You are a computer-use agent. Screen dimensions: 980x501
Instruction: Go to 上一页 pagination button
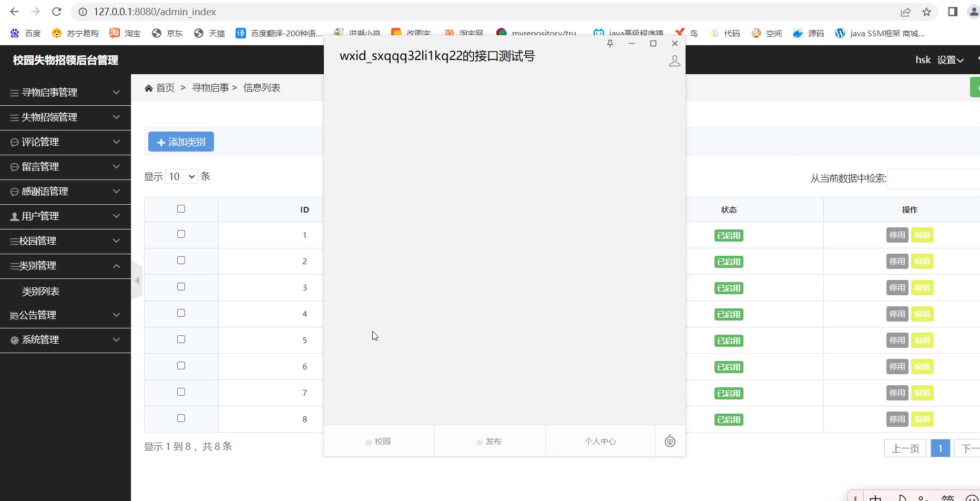[x=905, y=448]
